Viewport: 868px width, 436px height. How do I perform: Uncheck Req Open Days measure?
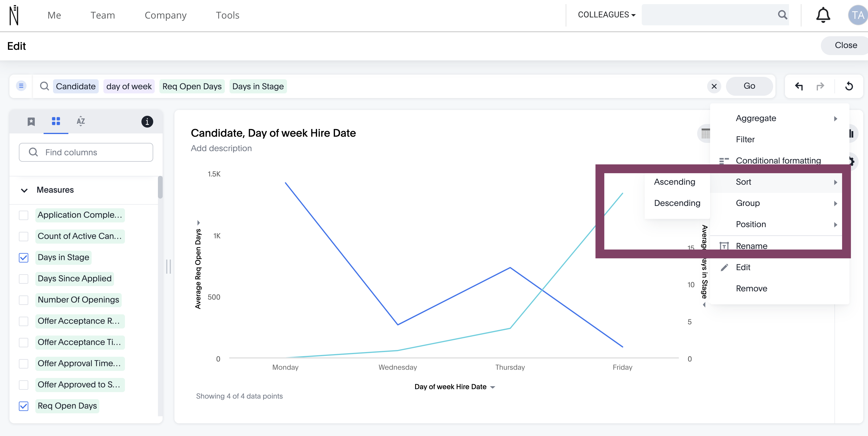coord(24,406)
